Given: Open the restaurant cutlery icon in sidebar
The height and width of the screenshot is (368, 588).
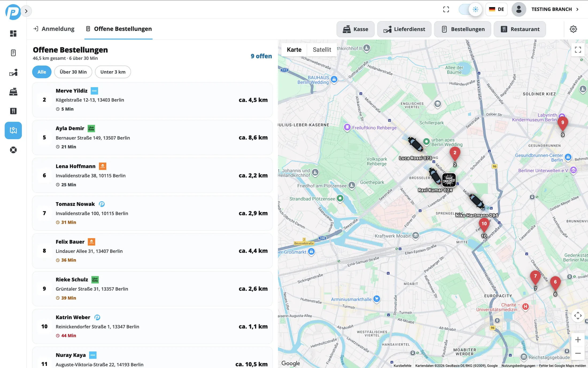Looking at the screenshot, I should pos(13,111).
